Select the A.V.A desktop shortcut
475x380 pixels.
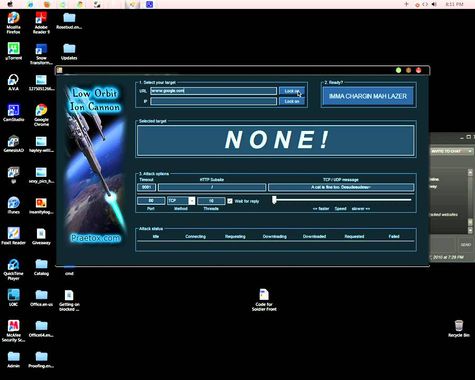click(13, 82)
